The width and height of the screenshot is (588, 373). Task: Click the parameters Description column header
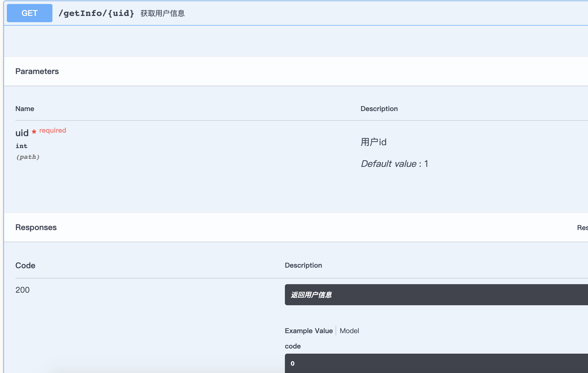(379, 109)
